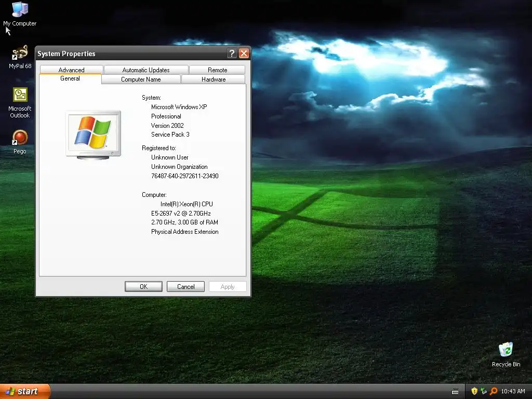Click the 'Computer:' section label
Screen dimensions: 532x399
click(154, 195)
